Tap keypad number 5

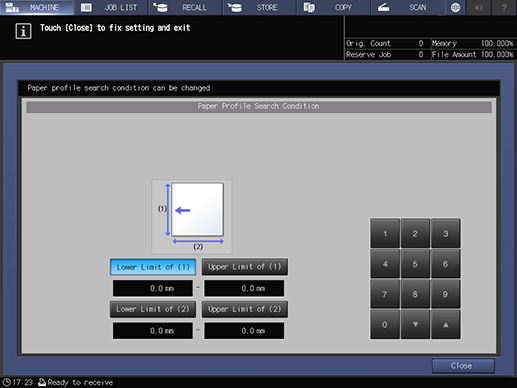pyautogui.click(x=415, y=264)
